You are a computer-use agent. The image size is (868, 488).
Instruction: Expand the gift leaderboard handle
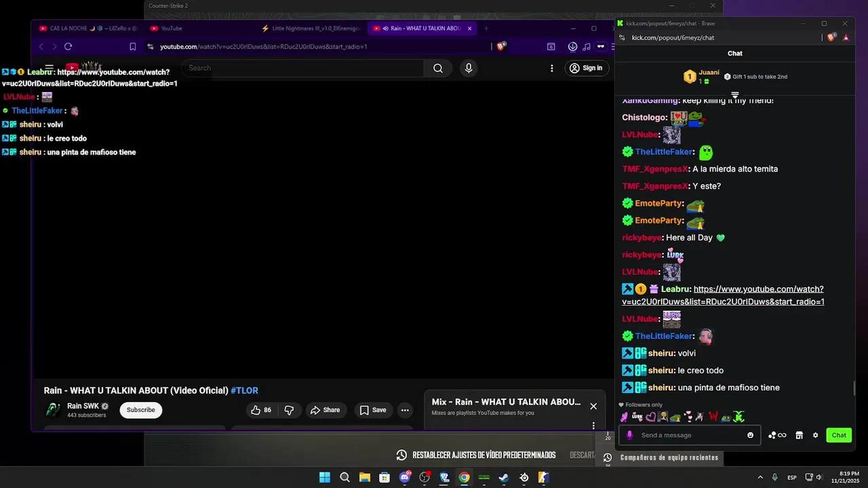pyautogui.click(x=734, y=95)
